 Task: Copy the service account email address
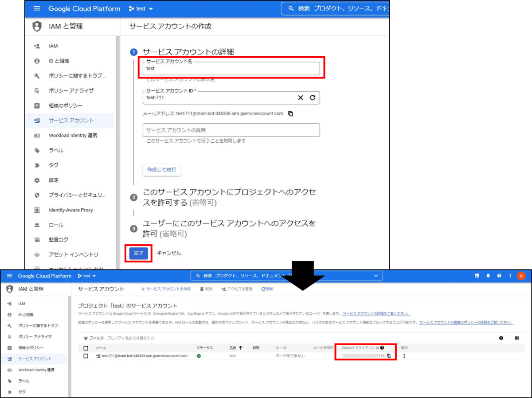[x=291, y=113]
